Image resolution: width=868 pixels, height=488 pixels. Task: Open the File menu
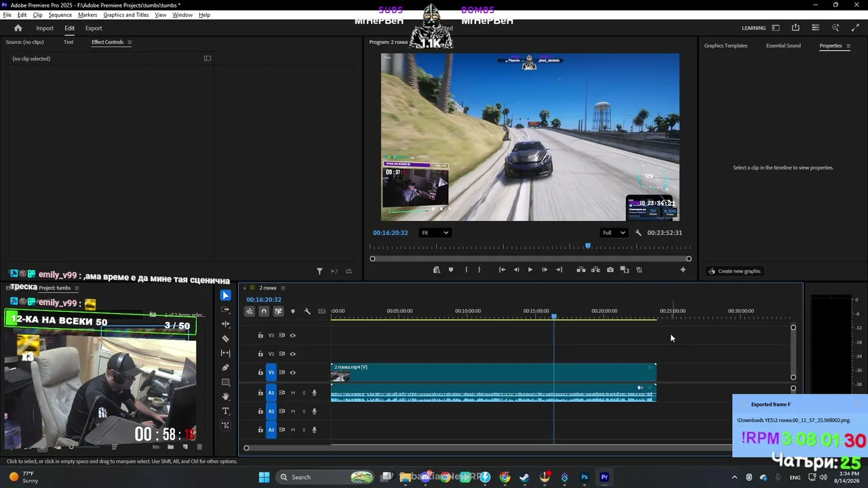[7, 15]
